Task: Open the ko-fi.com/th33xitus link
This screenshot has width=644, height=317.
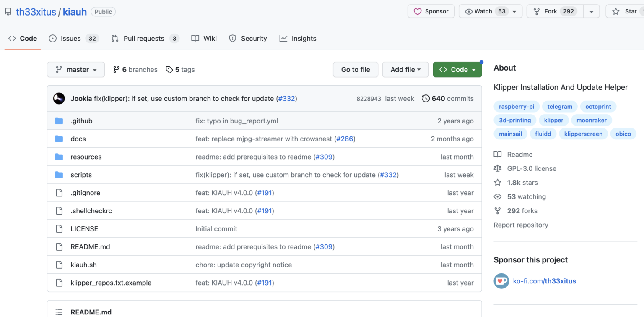Action: 544,281
